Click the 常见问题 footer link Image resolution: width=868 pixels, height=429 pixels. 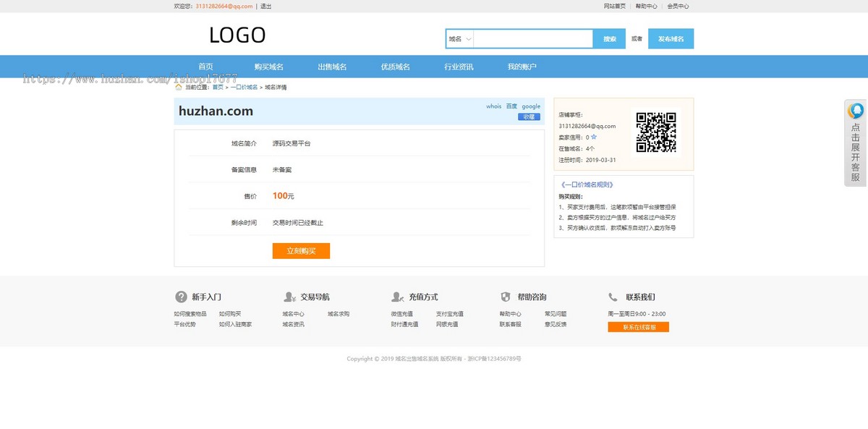pos(556,314)
